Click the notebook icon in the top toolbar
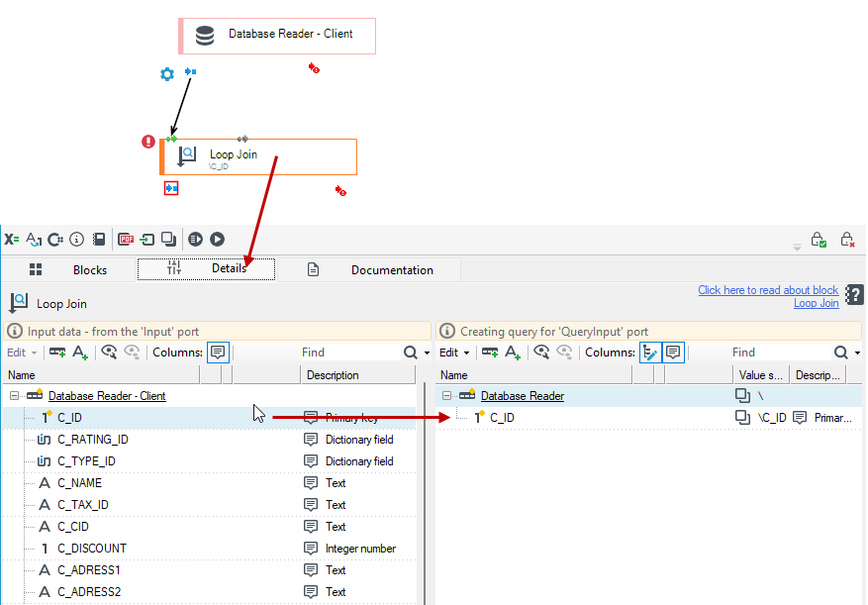This screenshot has width=868, height=605. pyautogui.click(x=99, y=240)
